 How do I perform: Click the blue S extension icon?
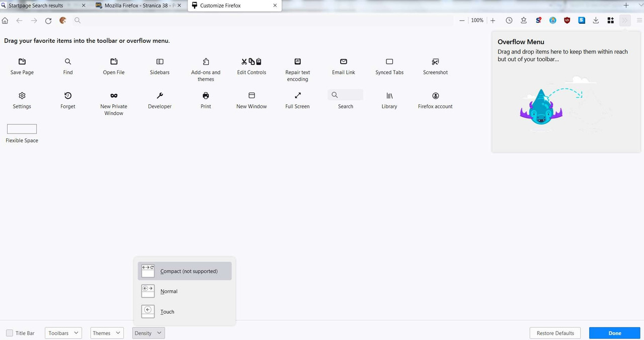click(x=582, y=21)
